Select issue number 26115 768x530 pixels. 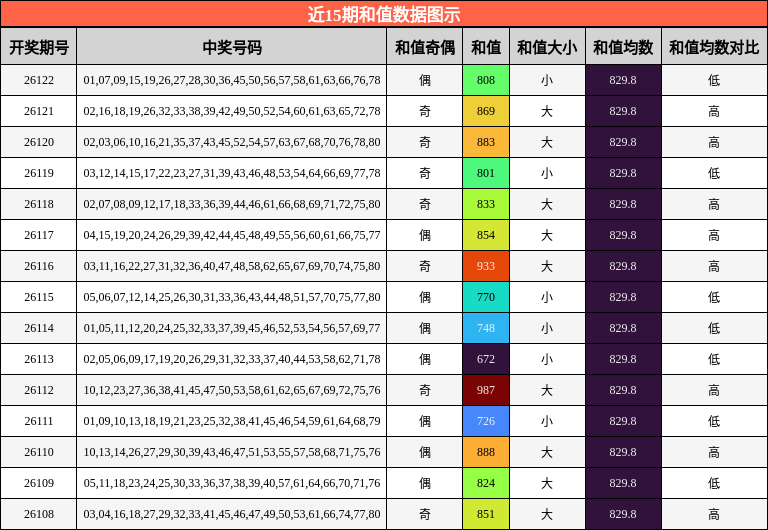click(x=39, y=297)
